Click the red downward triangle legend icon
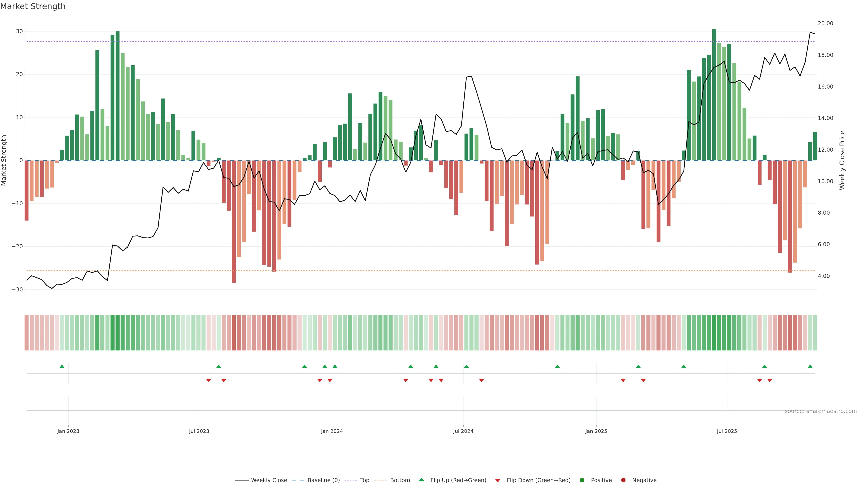 click(498, 481)
